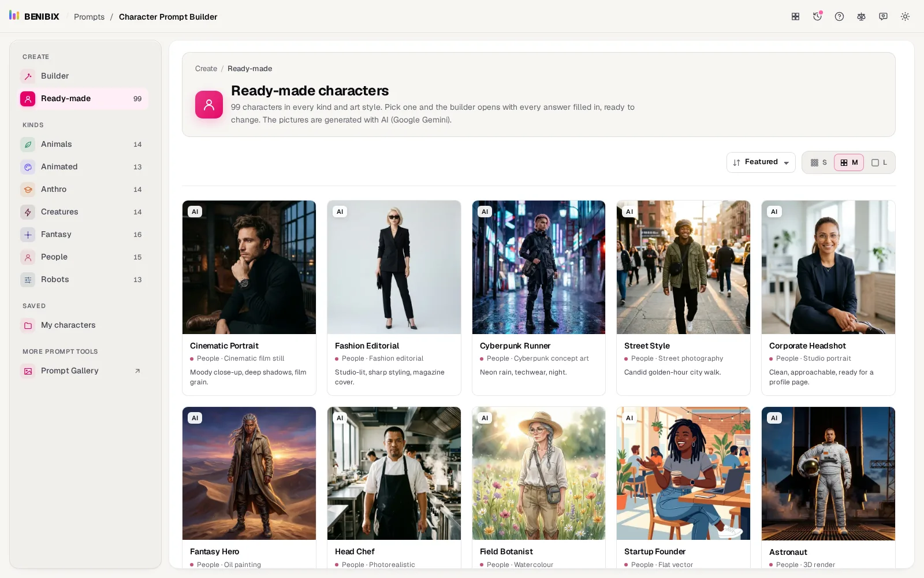This screenshot has height=578, width=924.
Task: Open the balance scales legal icon
Action: click(x=861, y=16)
